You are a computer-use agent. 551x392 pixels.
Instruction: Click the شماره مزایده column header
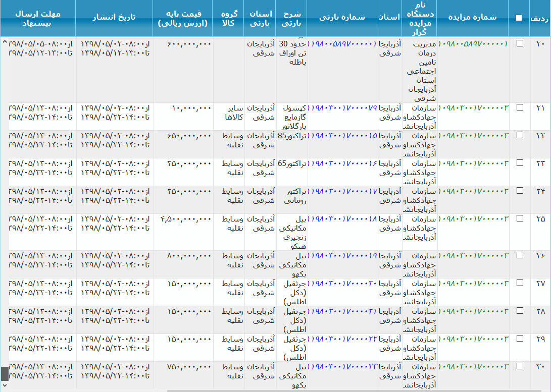pyautogui.click(x=473, y=17)
